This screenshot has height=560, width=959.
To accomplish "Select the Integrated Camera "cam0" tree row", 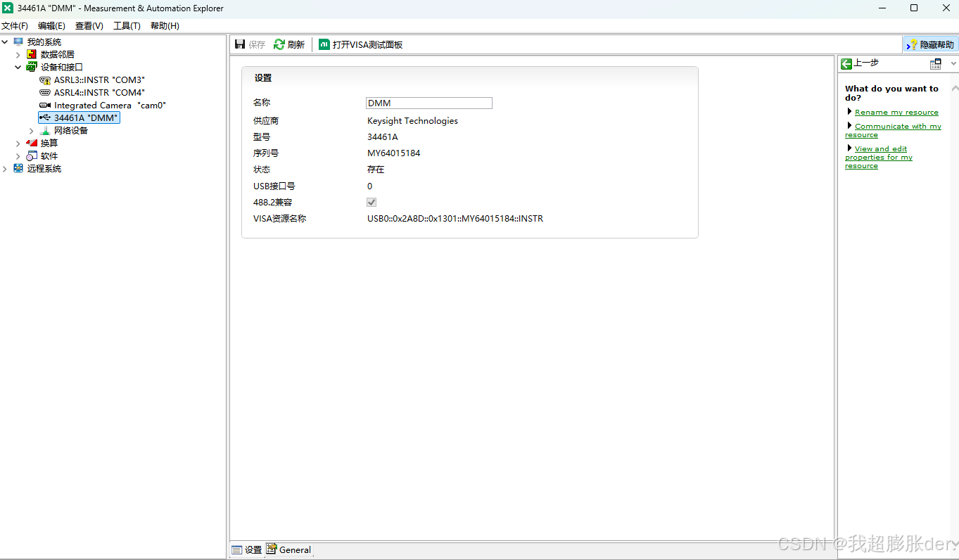I will 110,106.
